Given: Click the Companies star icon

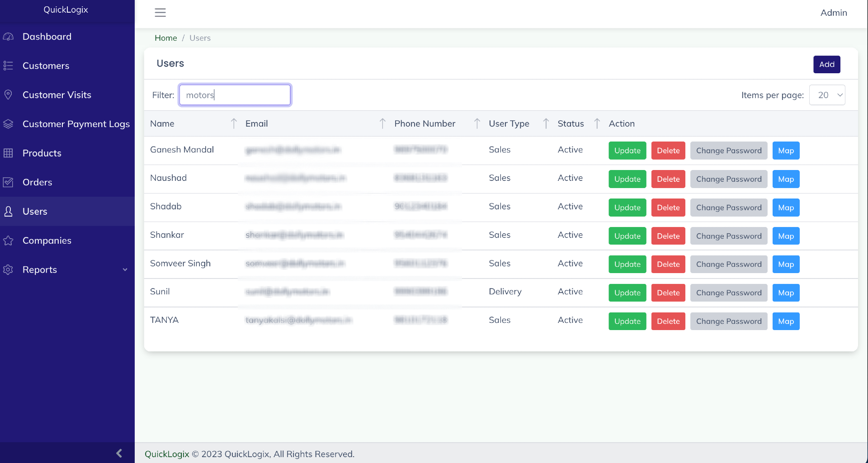Looking at the screenshot, I should coord(8,241).
